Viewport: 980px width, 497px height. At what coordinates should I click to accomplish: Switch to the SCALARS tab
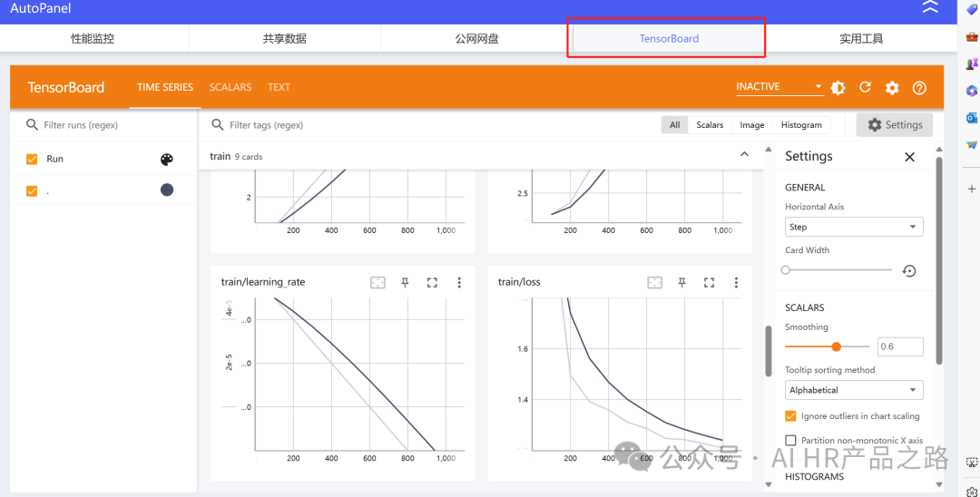[230, 87]
